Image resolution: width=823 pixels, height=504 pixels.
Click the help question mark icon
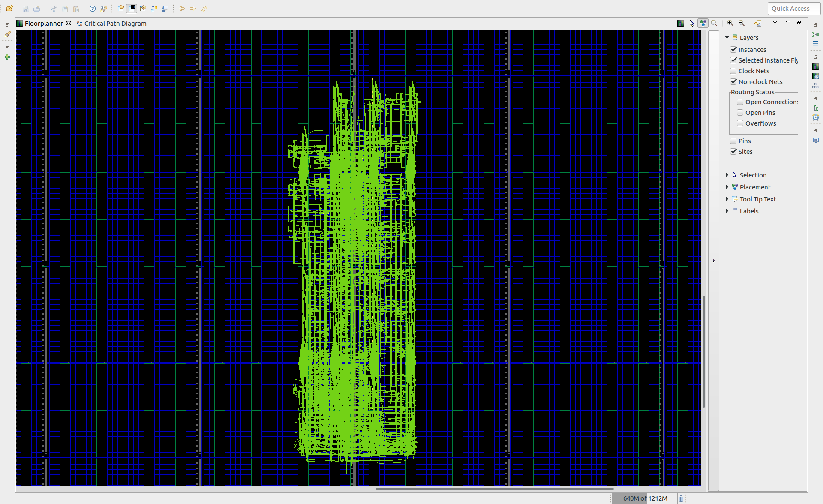click(93, 9)
